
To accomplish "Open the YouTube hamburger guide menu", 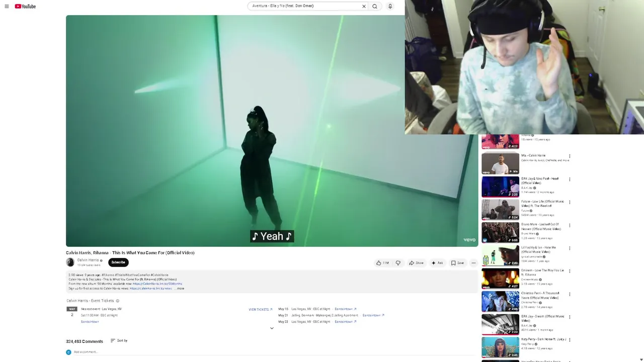I will 7,7.
